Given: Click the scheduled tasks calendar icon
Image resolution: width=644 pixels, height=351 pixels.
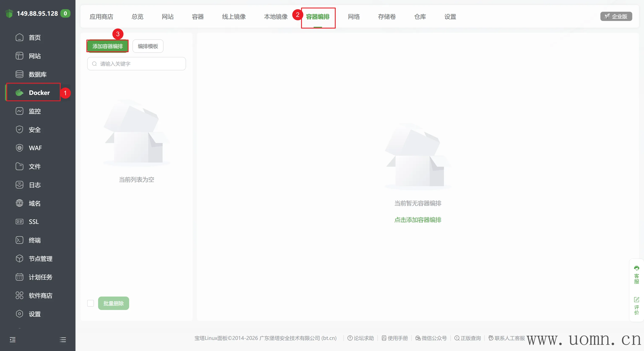Looking at the screenshot, I should pyautogui.click(x=19, y=277).
